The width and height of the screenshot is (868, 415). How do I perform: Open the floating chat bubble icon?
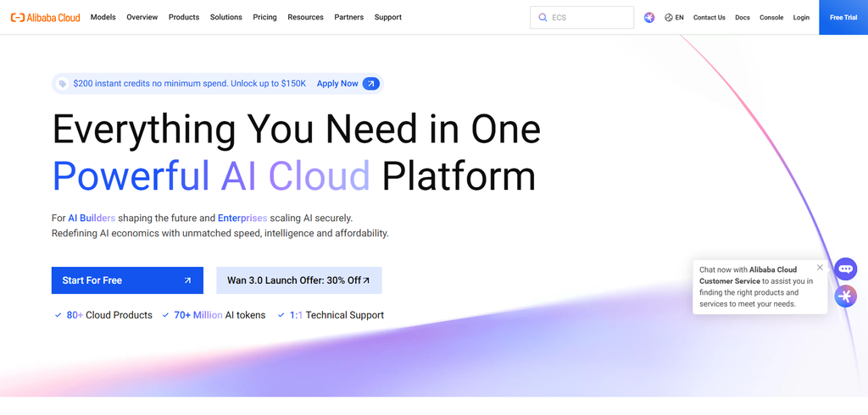point(845,269)
